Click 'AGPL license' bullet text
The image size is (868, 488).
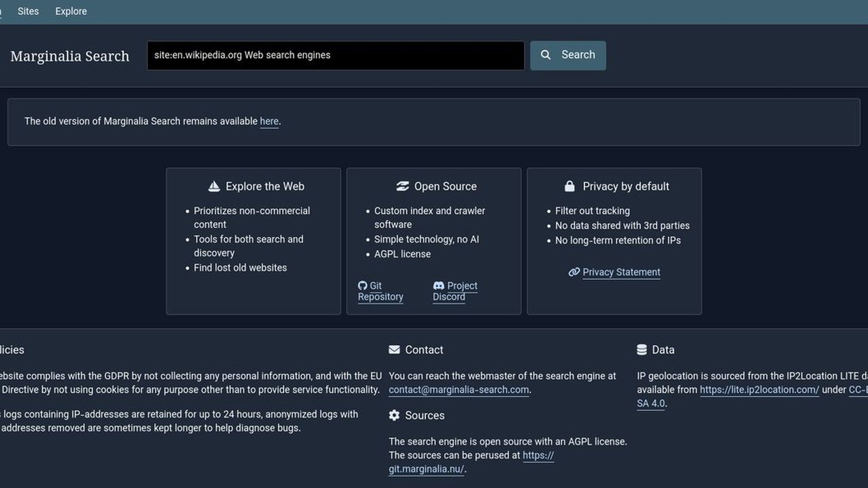402,254
